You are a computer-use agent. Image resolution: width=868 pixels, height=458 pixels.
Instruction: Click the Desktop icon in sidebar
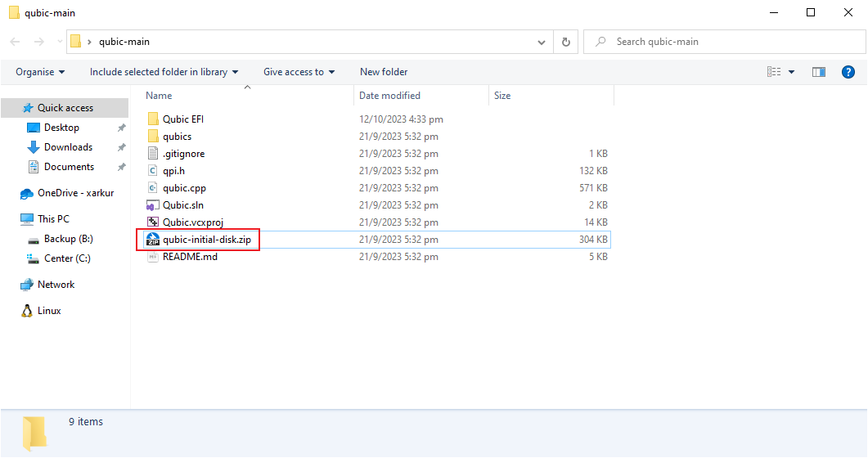point(34,128)
